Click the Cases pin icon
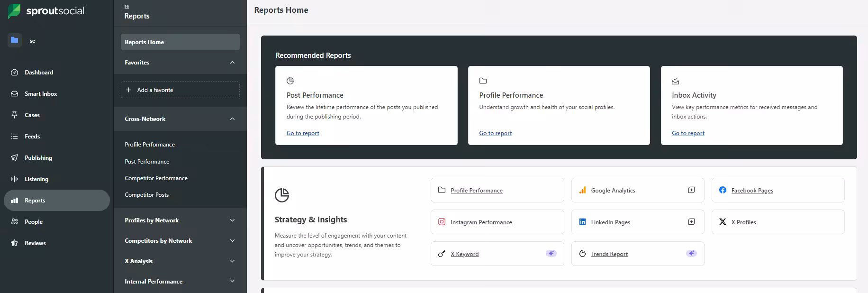This screenshot has width=868, height=293. pyautogui.click(x=15, y=115)
